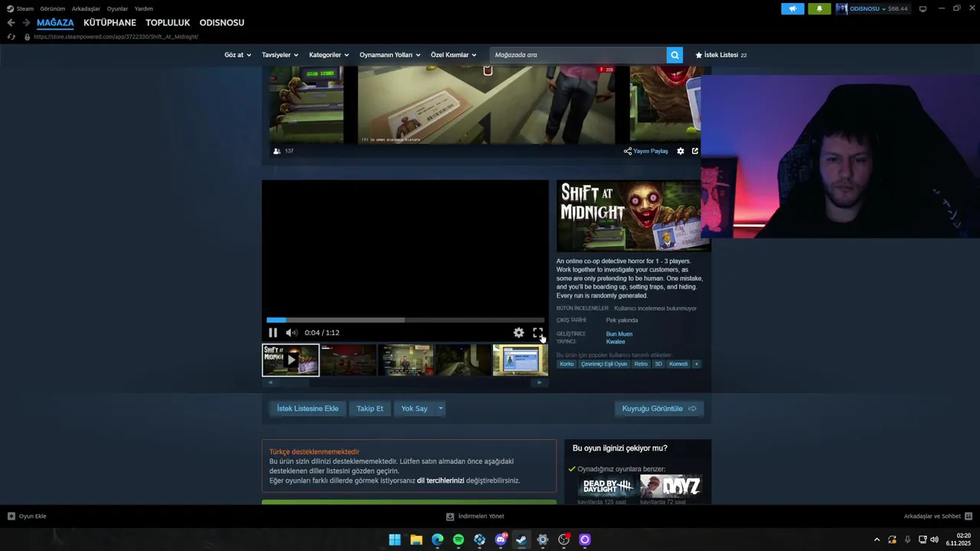Open the Yok Say dropdown arrow

click(440, 409)
